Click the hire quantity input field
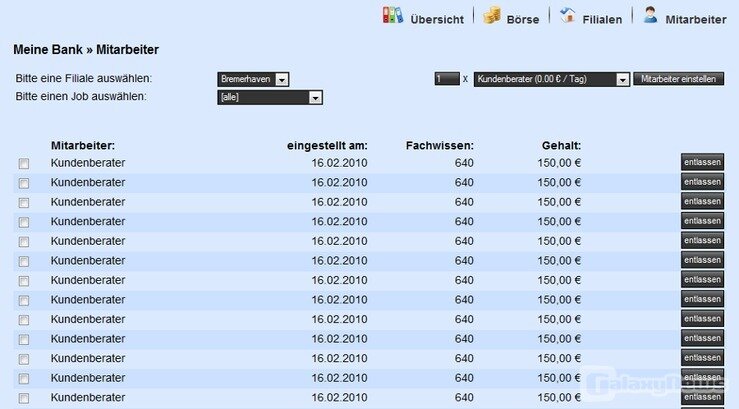Image resolution: width=739 pixels, height=409 pixels. point(447,79)
